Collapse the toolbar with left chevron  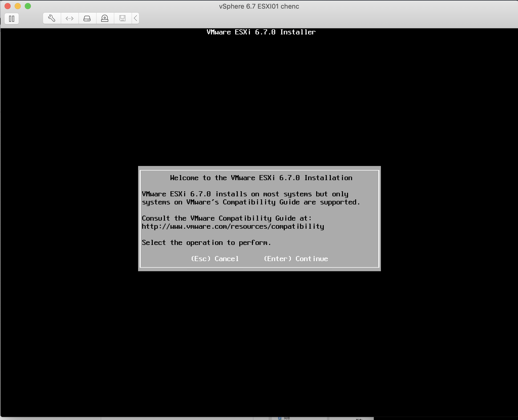coord(135,18)
